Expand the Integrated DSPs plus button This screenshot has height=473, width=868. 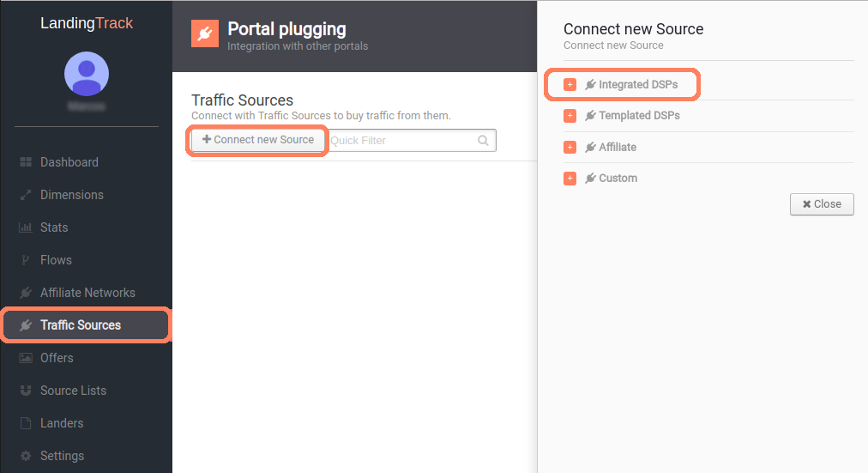tap(570, 84)
